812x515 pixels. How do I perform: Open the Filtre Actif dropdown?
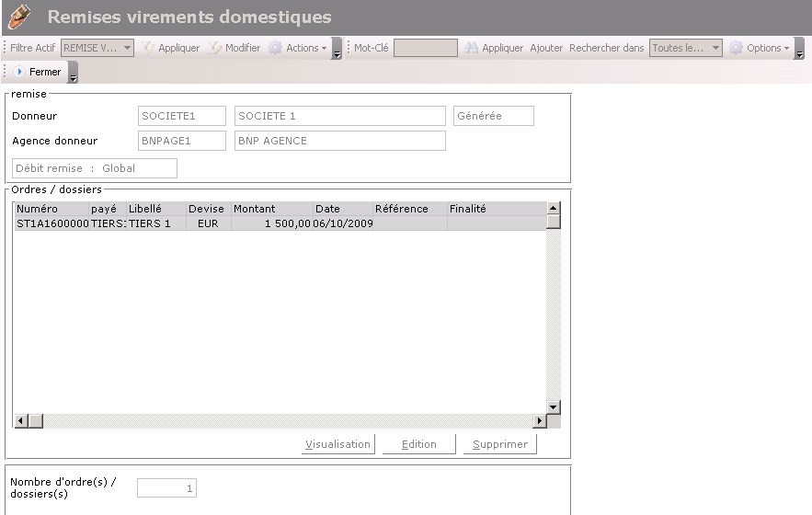tap(127, 48)
